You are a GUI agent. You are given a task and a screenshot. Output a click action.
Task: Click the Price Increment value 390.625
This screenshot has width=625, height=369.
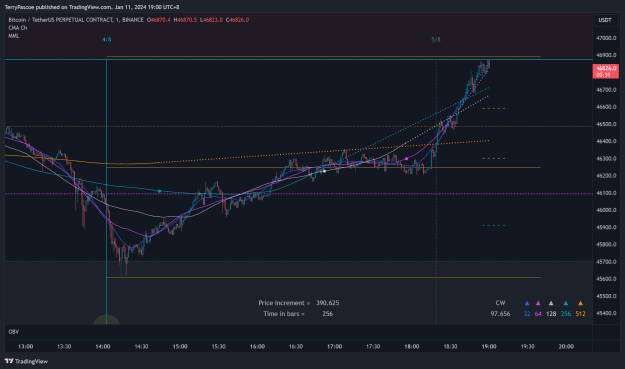328,303
